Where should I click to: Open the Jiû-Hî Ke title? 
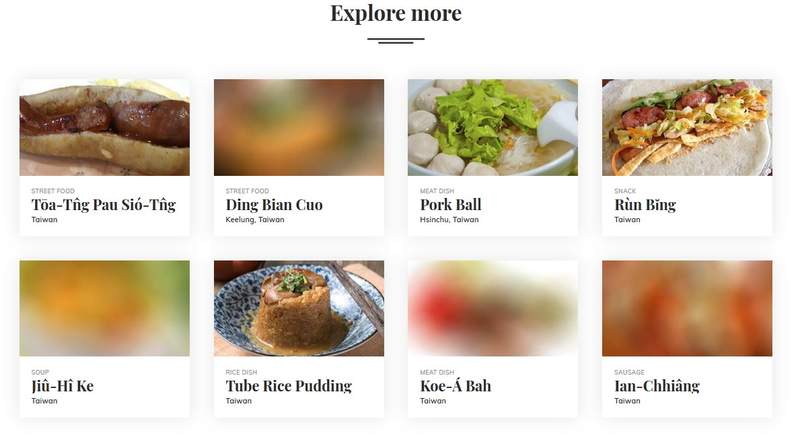point(63,386)
